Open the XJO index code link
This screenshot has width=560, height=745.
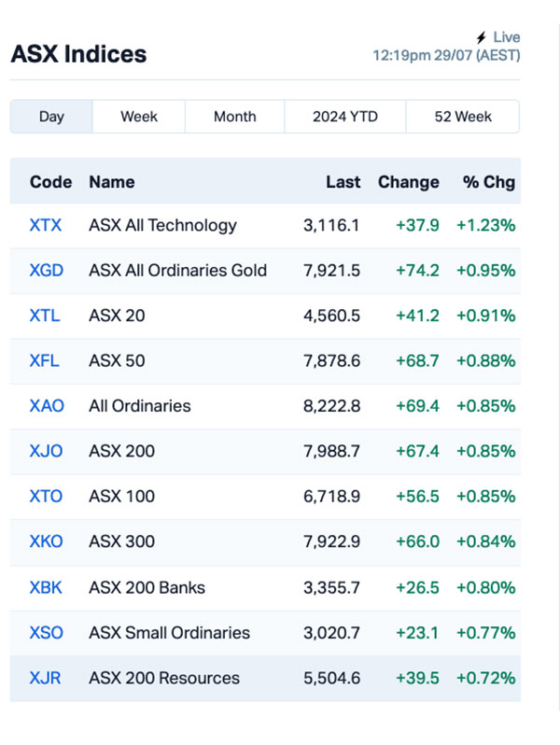coord(46,451)
